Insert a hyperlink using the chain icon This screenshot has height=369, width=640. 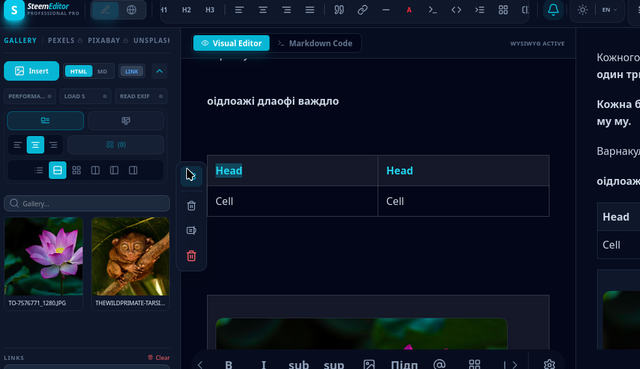click(362, 10)
